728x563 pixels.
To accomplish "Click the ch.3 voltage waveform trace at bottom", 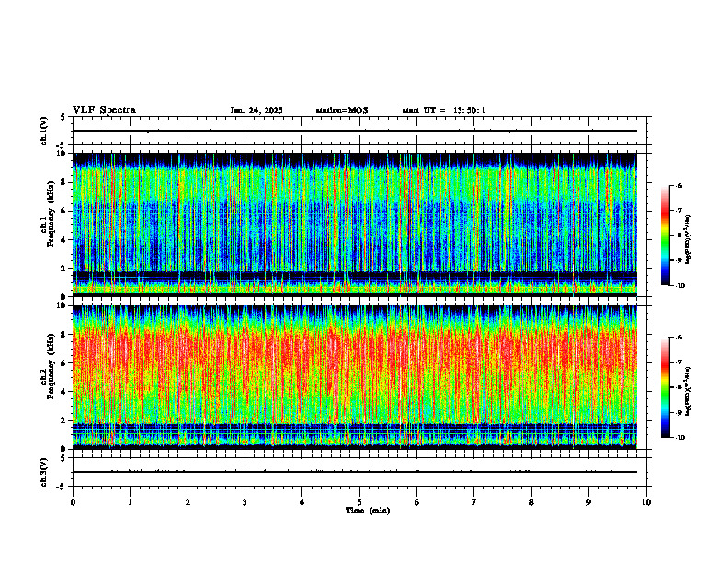I will click(x=355, y=472).
